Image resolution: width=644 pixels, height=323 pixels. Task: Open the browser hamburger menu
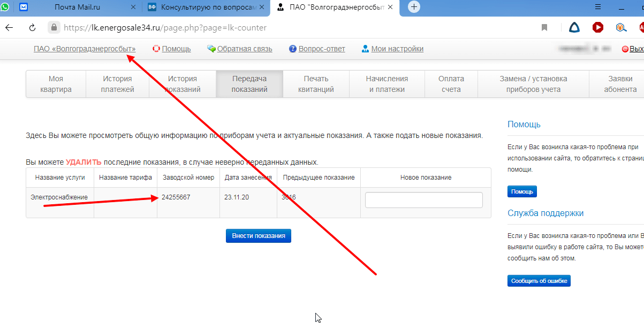coord(598,7)
